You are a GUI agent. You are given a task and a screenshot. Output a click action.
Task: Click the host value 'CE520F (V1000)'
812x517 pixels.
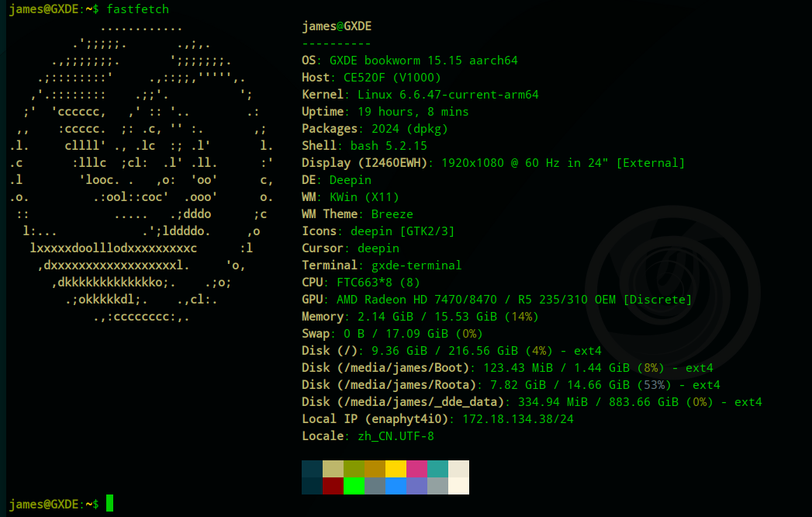tap(392, 78)
